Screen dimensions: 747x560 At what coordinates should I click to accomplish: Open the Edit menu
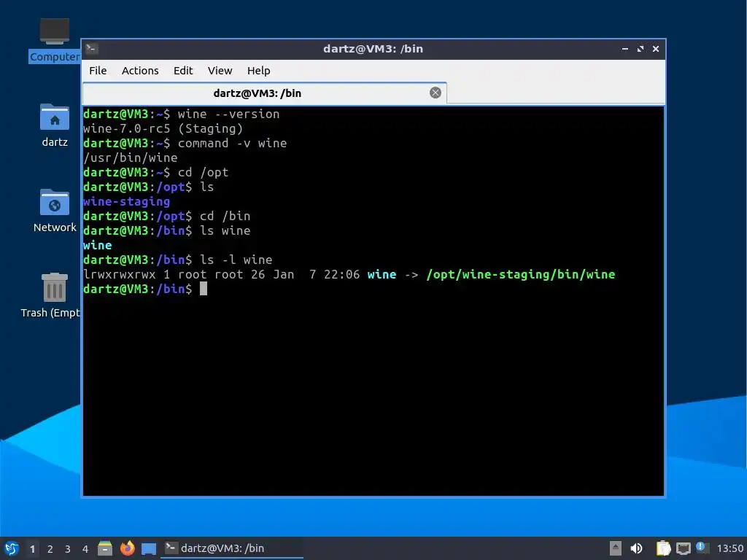coord(183,71)
